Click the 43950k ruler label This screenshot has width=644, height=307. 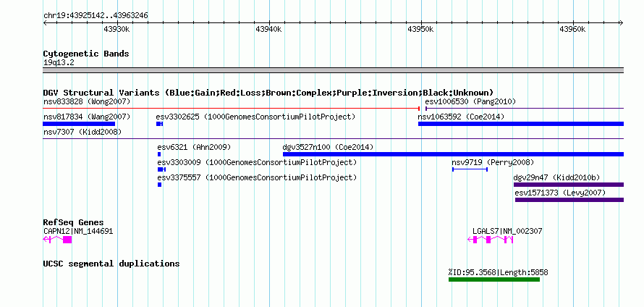click(x=421, y=29)
